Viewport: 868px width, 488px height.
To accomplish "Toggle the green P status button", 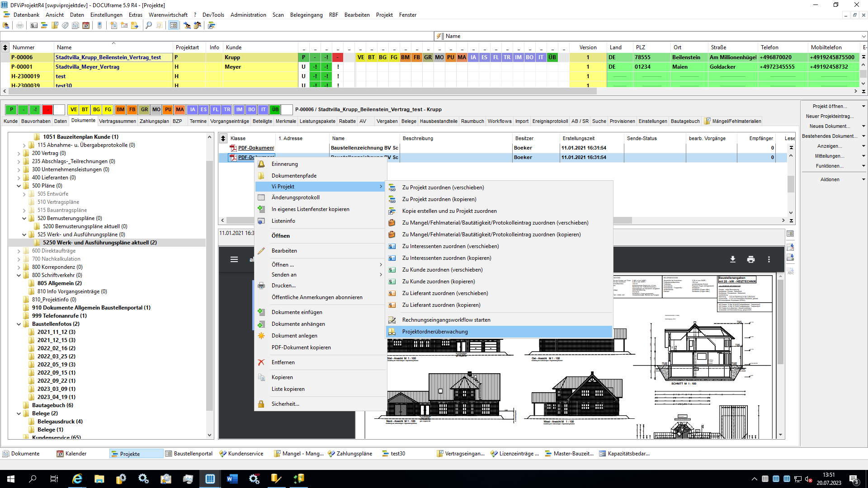I will click(11, 110).
